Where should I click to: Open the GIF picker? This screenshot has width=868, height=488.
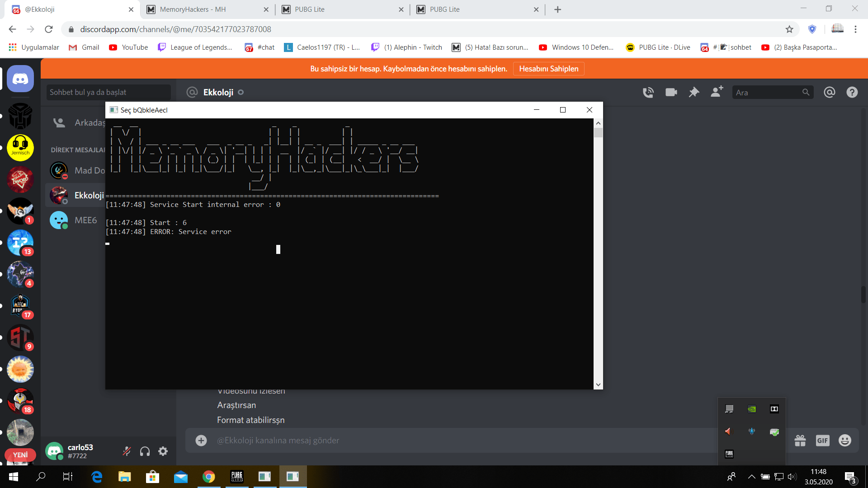pyautogui.click(x=823, y=441)
